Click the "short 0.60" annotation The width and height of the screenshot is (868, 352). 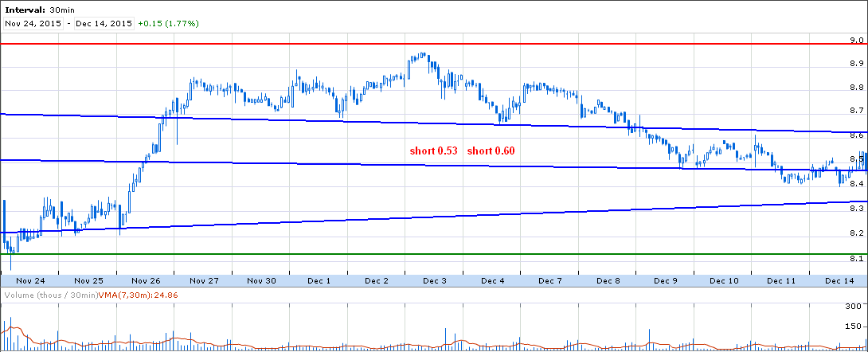pos(491,151)
